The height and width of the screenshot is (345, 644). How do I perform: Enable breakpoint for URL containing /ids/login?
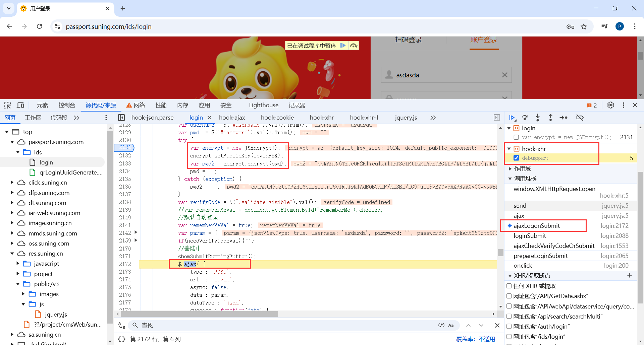(509, 337)
